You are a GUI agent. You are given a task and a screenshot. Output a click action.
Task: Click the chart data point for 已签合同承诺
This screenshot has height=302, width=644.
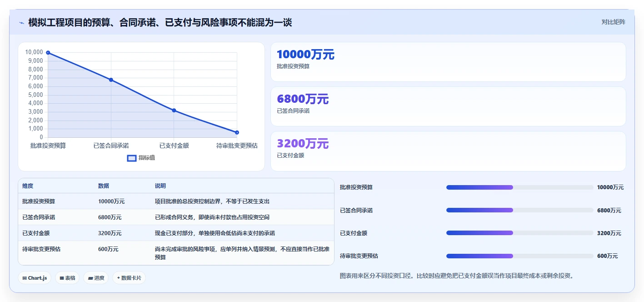(x=111, y=80)
